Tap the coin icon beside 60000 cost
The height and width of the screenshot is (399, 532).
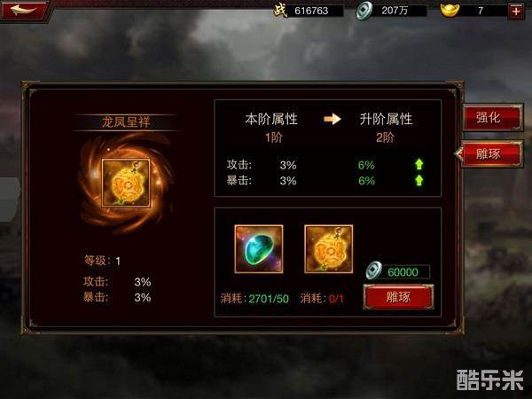tap(373, 270)
